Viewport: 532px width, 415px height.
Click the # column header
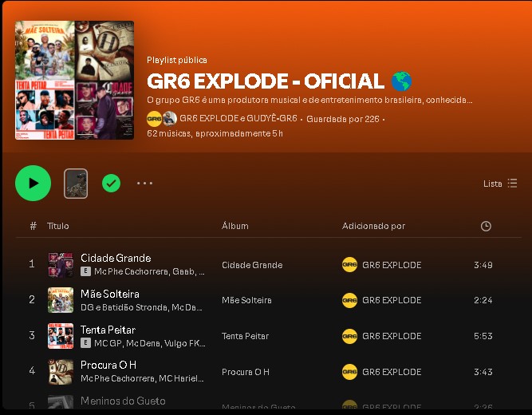pos(33,226)
